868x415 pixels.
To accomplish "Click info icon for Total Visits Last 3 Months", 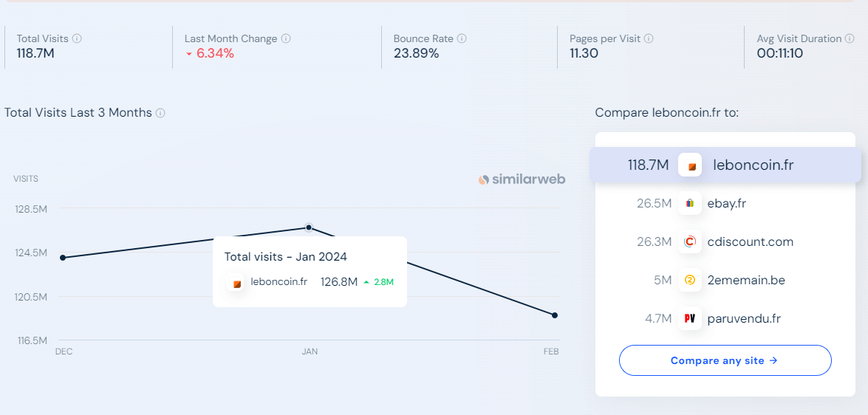I will [x=160, y=113].
